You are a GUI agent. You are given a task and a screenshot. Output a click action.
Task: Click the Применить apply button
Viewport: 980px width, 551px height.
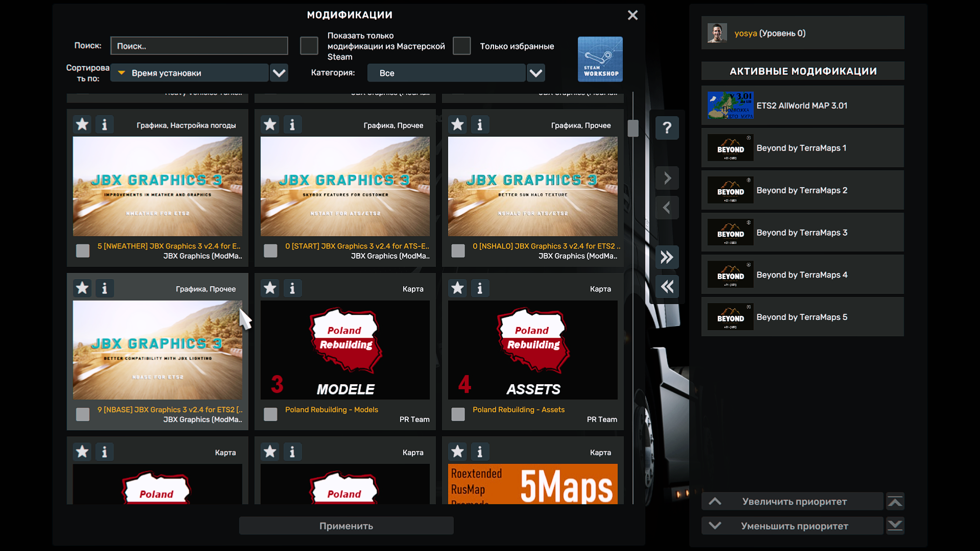[346, 526]
